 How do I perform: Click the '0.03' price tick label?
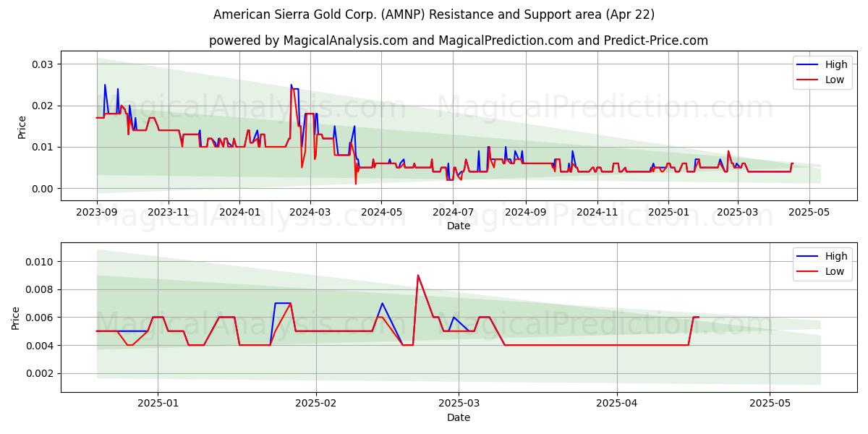point(43,64)
